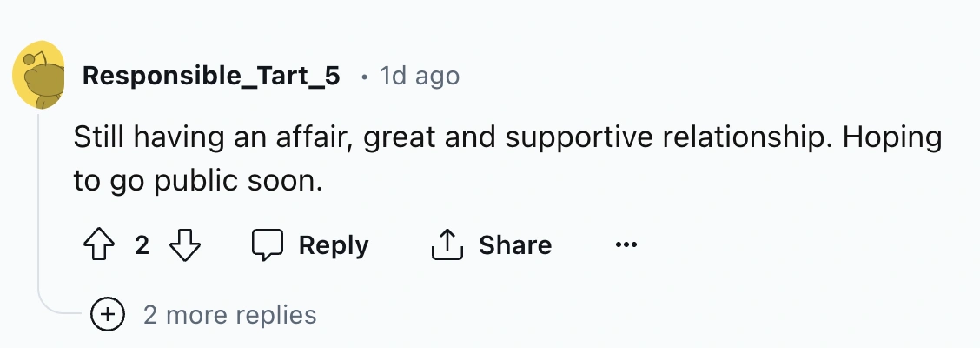Expand replies with the plus circle icon
Viewport: 980px width, 348px height.
tap(107, 314)
